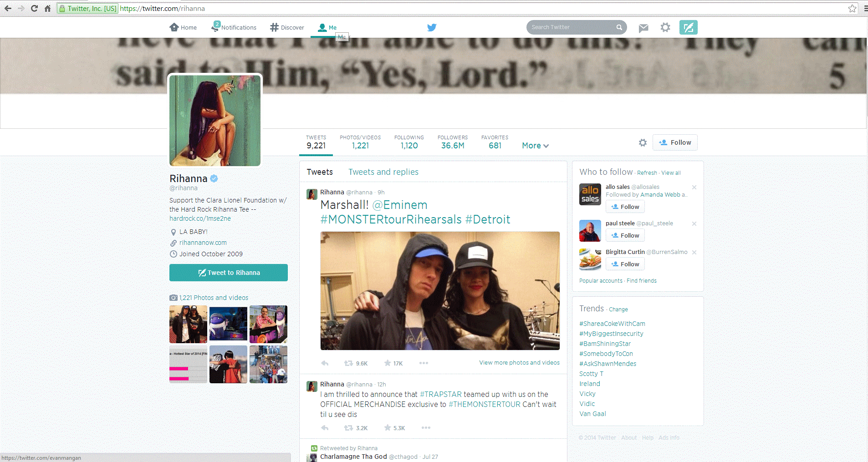Click View more photos and videos
This screenshot has width=868, height=462.
coord(519,363)
